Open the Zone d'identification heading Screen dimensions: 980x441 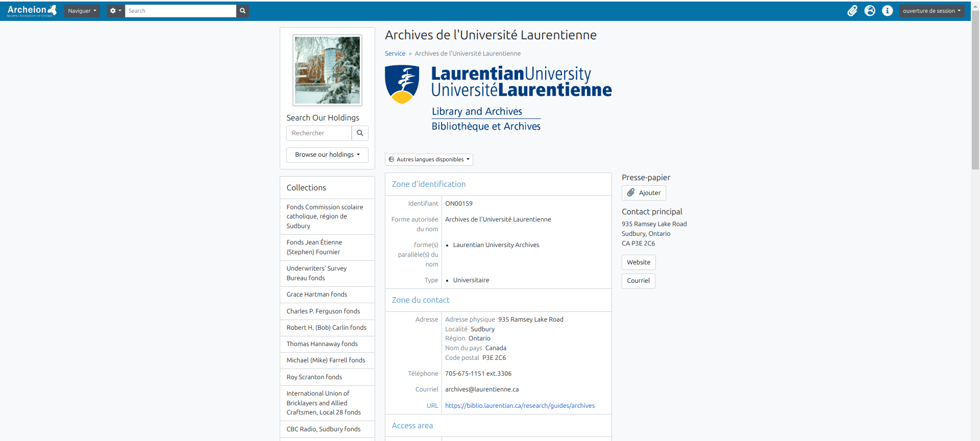pos(429,184)
